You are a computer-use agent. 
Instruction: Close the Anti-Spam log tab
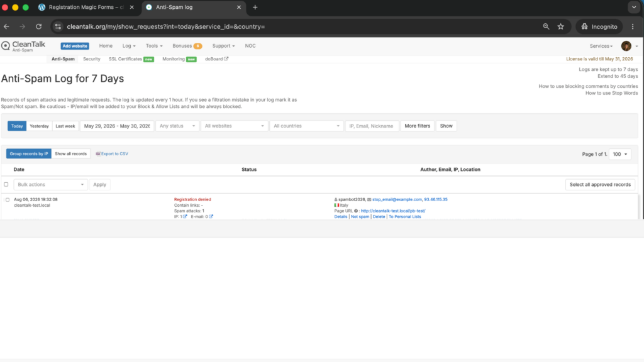point(238,8)
